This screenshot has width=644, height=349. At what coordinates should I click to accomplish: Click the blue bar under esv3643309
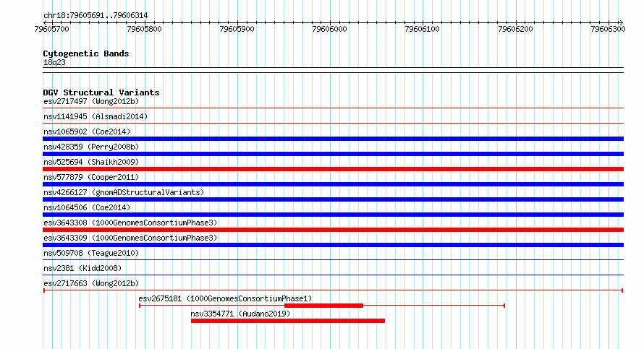coord(333,245)
